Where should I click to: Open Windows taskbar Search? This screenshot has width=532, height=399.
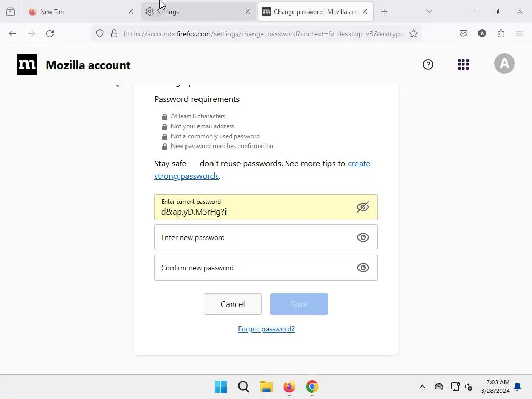click(x=244, y=387)
